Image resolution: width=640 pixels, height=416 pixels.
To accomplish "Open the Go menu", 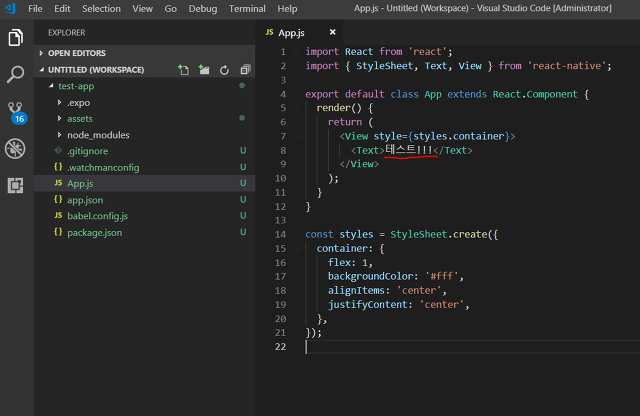I will (x=171, y=9).
